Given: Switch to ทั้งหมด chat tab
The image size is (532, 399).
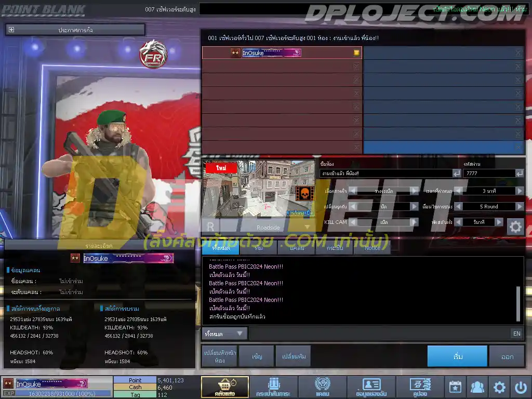Looking at the screenshot, I should pos(221,248).
